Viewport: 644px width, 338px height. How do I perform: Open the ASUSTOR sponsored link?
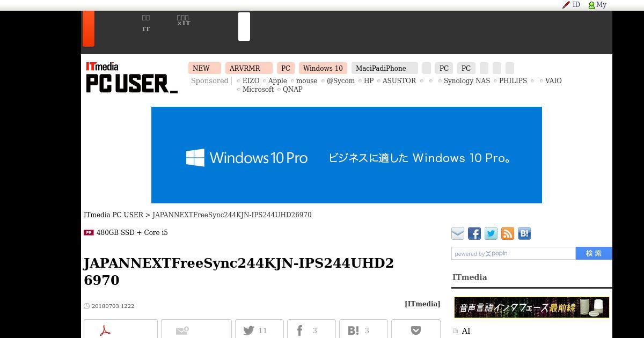point(399,80)
